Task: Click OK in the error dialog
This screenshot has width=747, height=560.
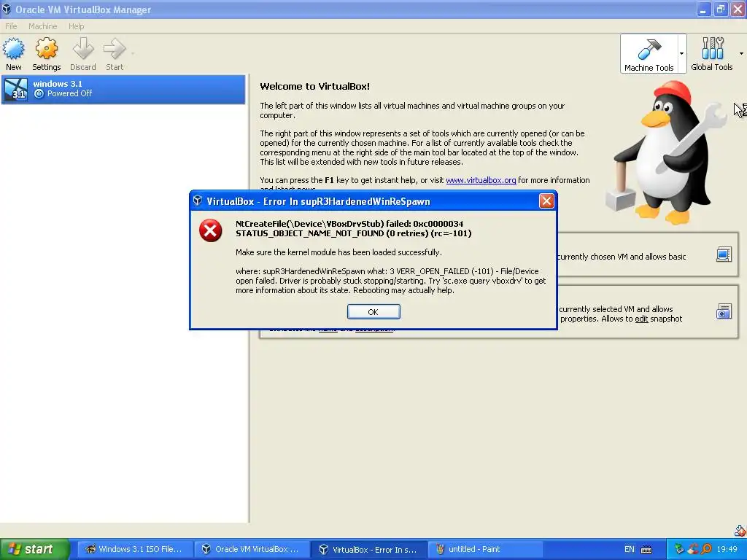Action: 373,312
